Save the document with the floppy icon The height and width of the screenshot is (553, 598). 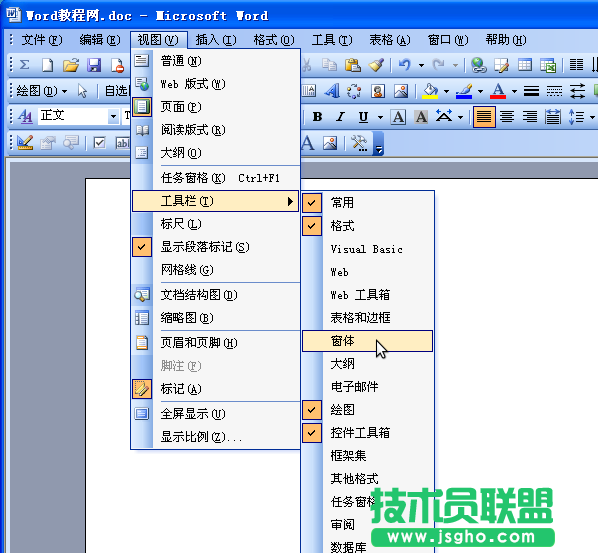coord(94,65)
